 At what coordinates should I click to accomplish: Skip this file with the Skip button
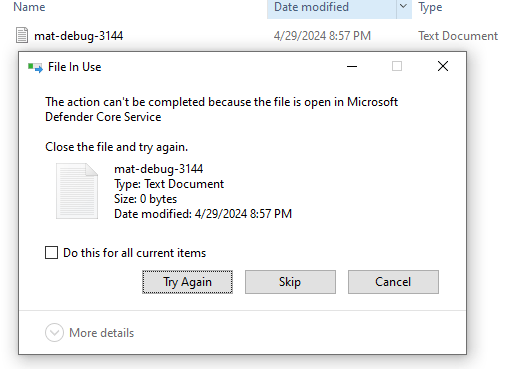click(290, 282)
